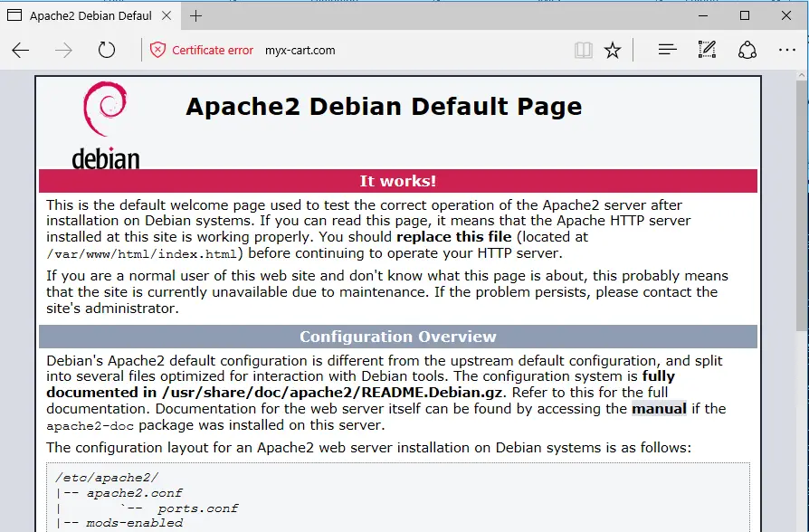Click the mods-enabled entry in the tree
The height and width of the screenshot is (532, 809).
pyautogui.click(x=134, y=523)
